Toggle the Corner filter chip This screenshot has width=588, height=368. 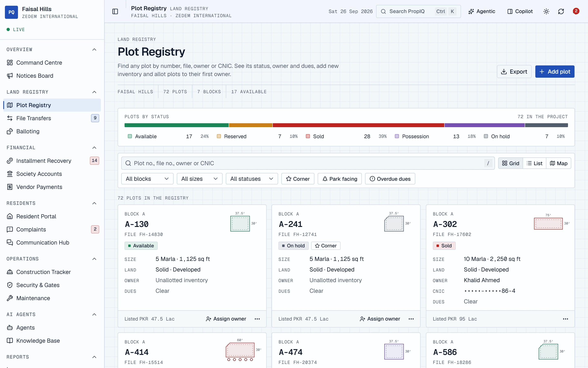pyautogui.click(x=298, y=179)
